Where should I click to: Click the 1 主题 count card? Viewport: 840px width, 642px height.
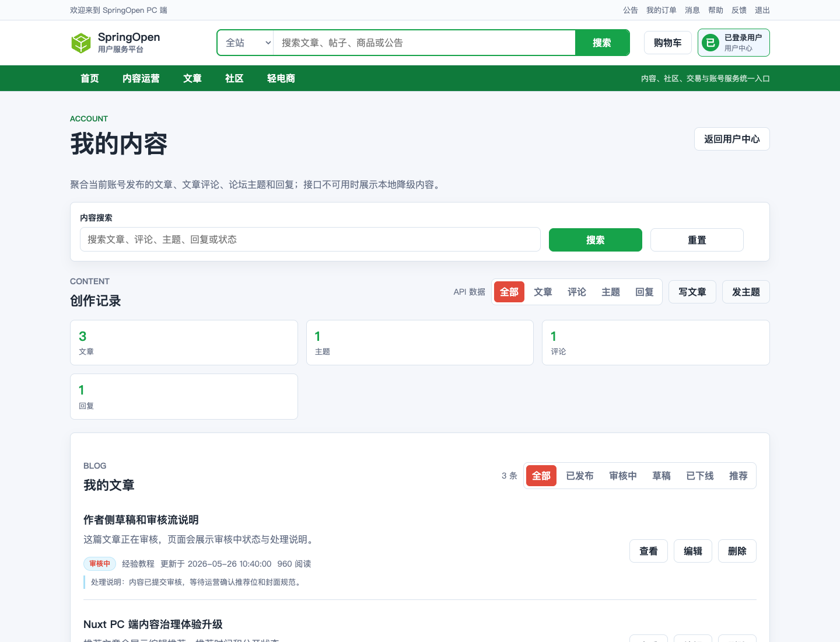[x=420, y=343]
